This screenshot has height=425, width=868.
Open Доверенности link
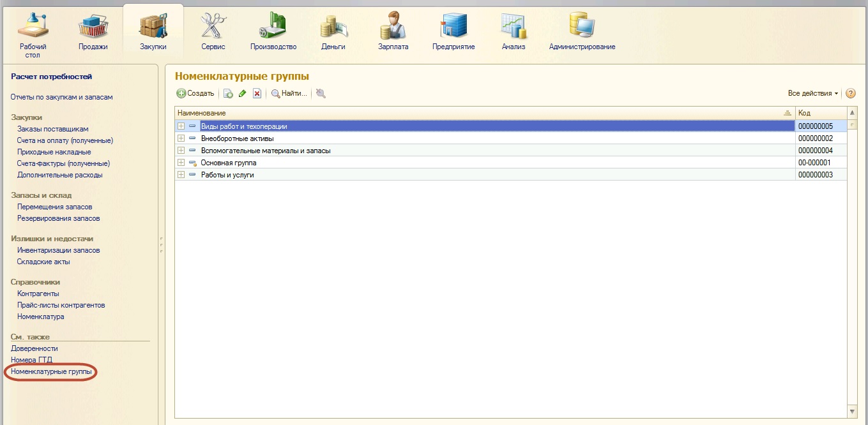[34, 348]
